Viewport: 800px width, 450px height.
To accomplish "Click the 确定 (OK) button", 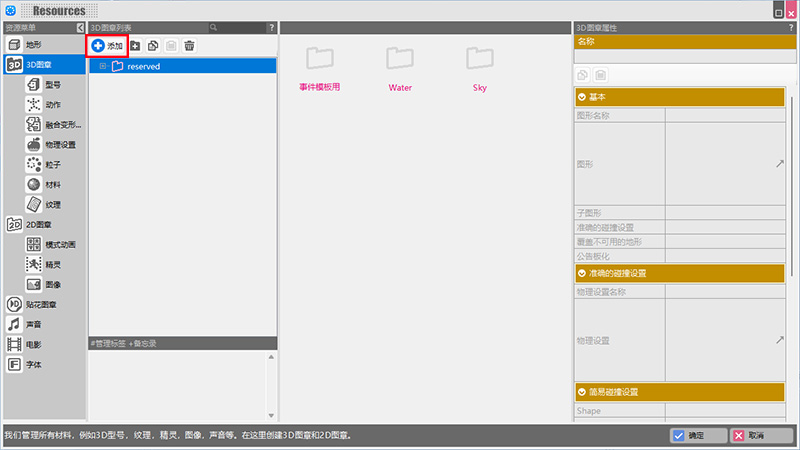I will pos(697,436).
